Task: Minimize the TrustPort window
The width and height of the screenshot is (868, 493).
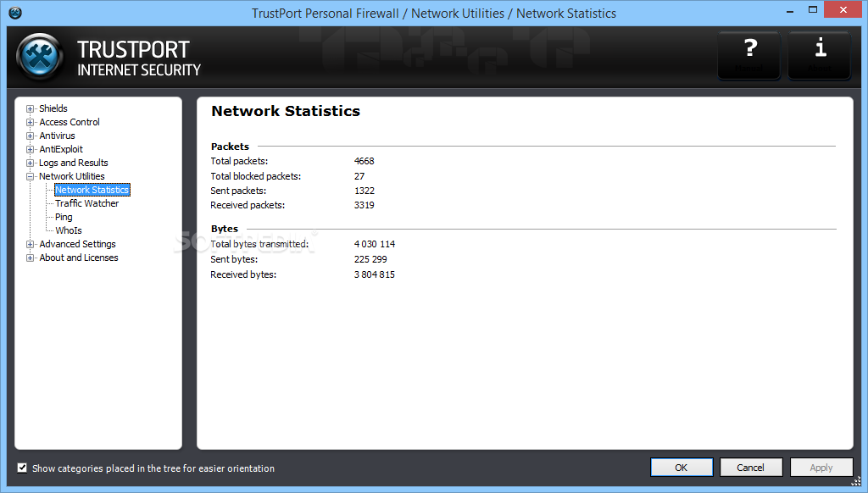Action: tap(790, 10)
